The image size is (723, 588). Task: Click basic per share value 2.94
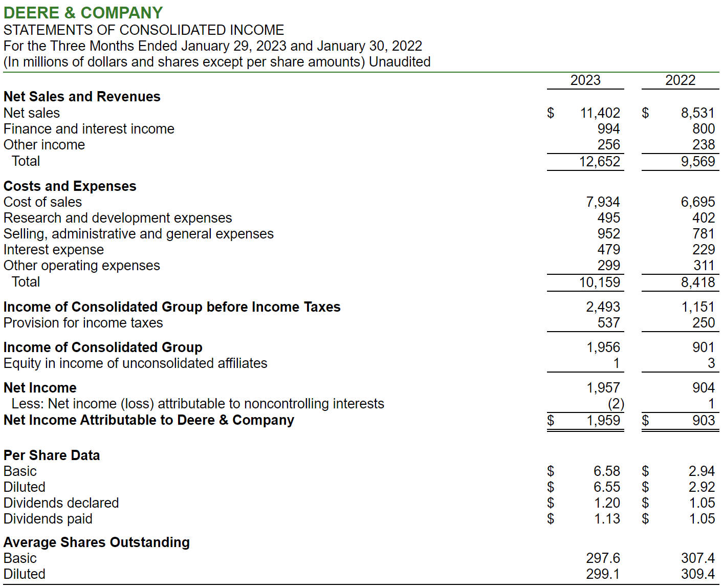pos(702,471)
